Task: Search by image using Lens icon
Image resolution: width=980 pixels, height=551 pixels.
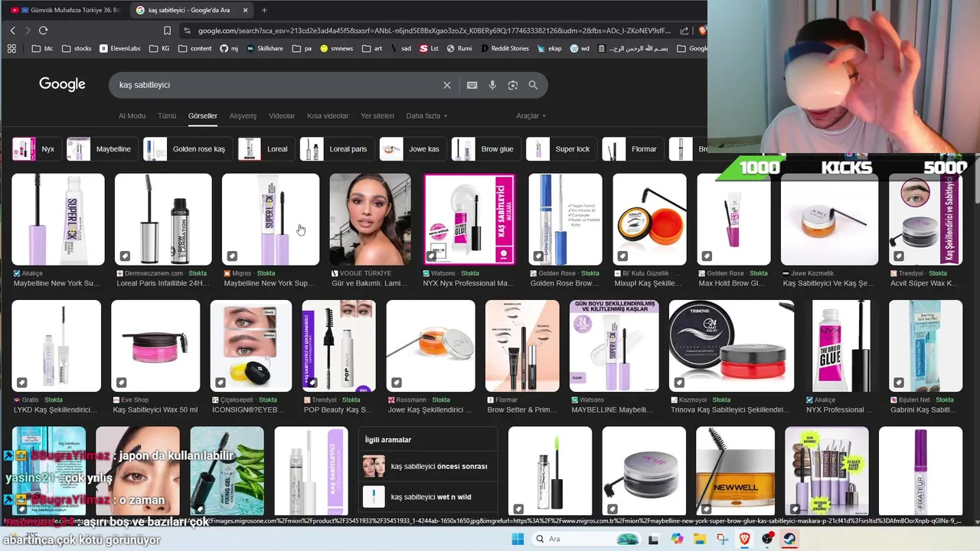Action: [513, 85]
